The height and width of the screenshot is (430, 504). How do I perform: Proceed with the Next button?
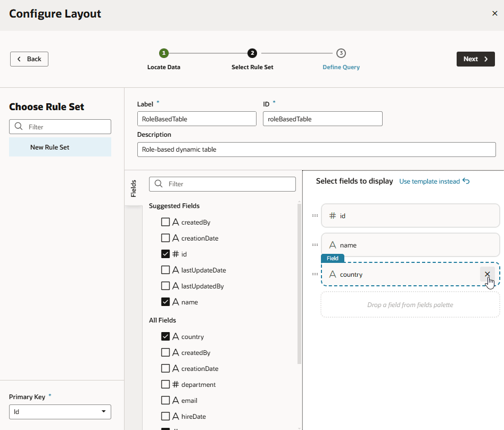click(x=475, y=59)
